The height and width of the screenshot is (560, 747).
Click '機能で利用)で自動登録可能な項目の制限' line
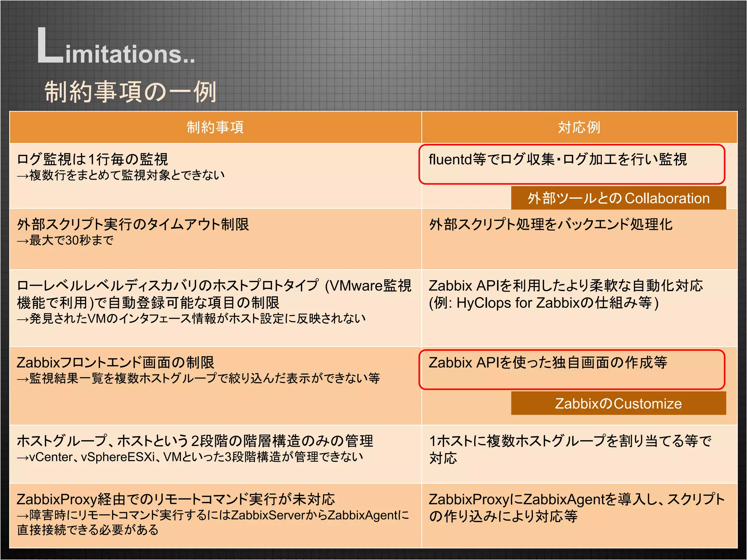tap(148, 303)
